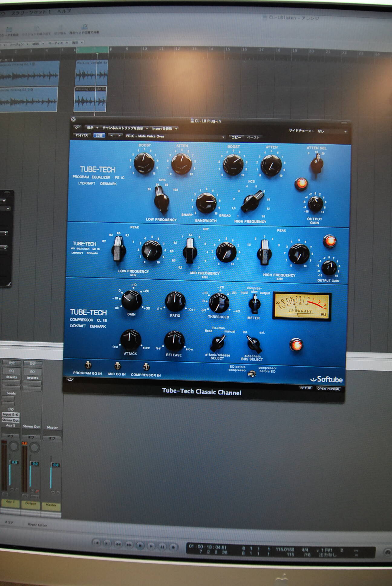The image size is (392, 586).
Task: Click the PE 1C high BOOST knob
Action: click(x=233, y=165)
